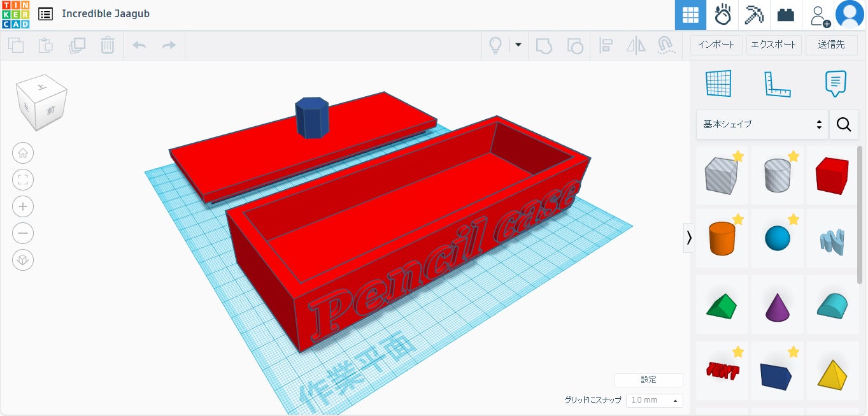
Task: Click the Align tool icon
Action: [x=606, y=45]
